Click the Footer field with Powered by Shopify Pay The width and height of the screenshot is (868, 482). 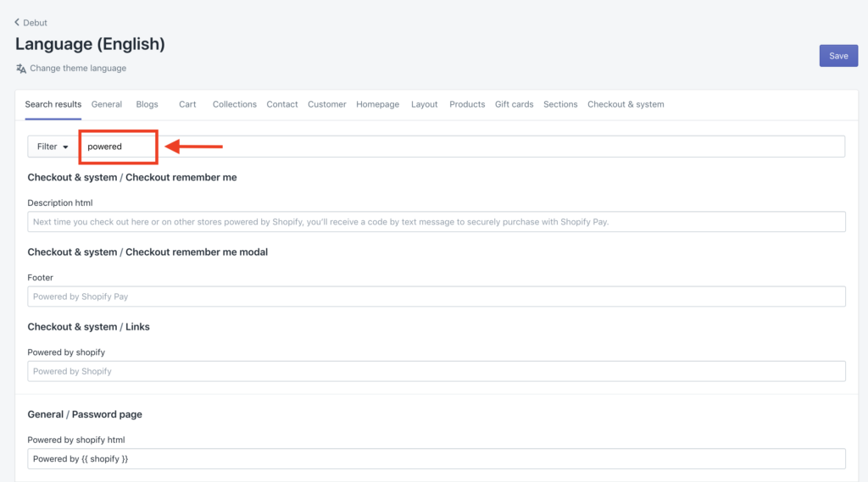(437, 296)
